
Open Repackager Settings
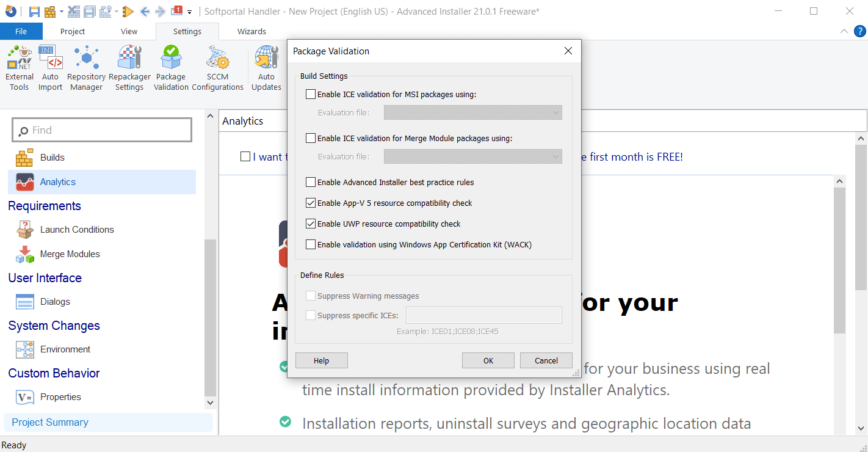click(129, 68)
